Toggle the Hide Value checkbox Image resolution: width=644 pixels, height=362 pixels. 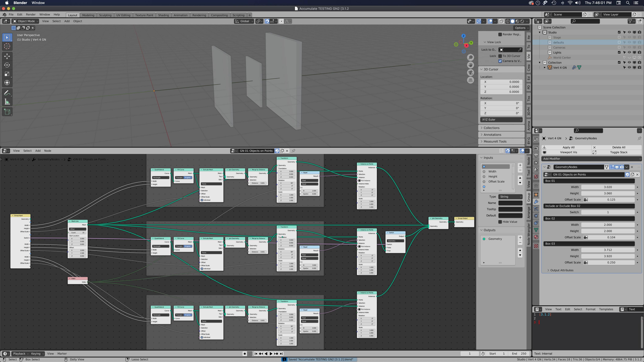[x=500, y=222]
